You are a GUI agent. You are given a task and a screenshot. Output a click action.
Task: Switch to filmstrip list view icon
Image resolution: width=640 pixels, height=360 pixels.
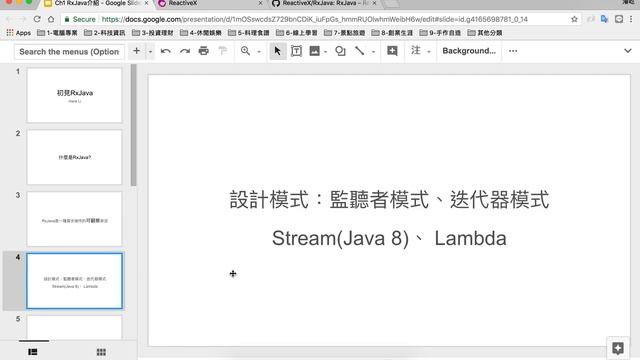point(33,352)
